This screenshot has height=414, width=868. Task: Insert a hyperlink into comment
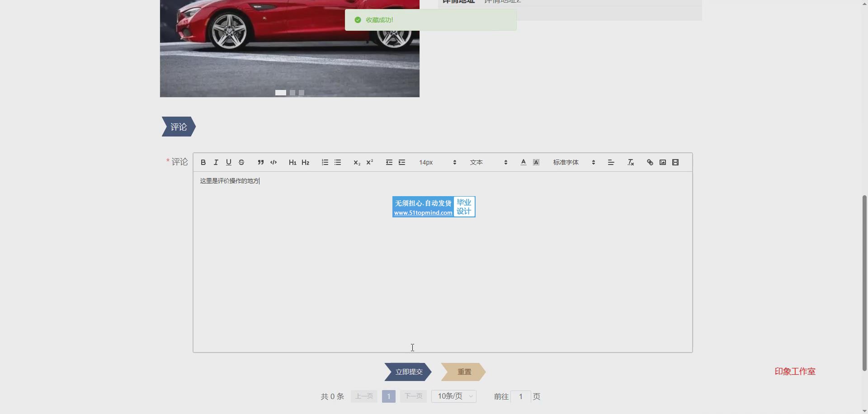(x=650, y=162)
